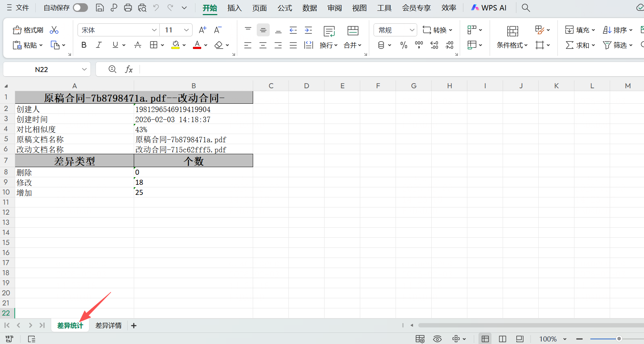
Task: Switch to the 差异详情 sheet tab
Action: click(x=109, y=326)
